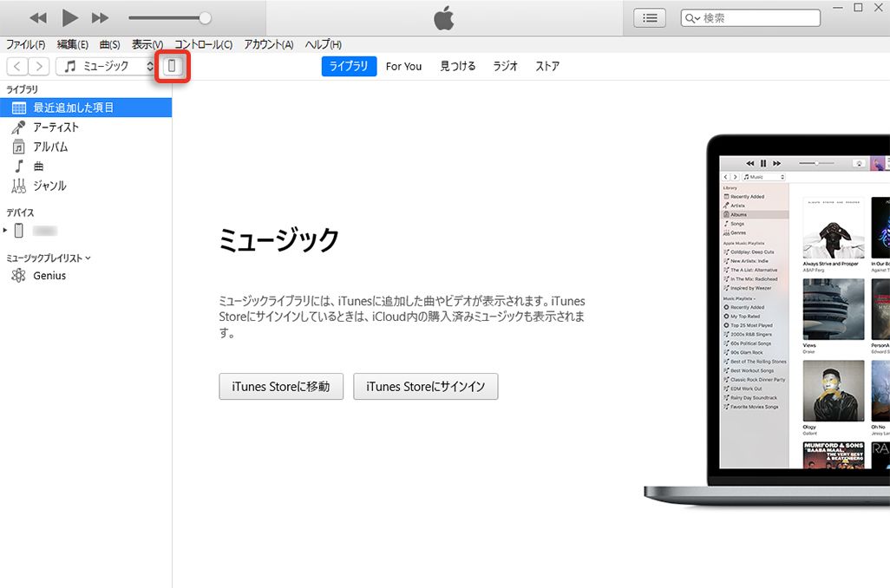
Task: Skip forward with the fast-forward button
Action: [100, 18]
